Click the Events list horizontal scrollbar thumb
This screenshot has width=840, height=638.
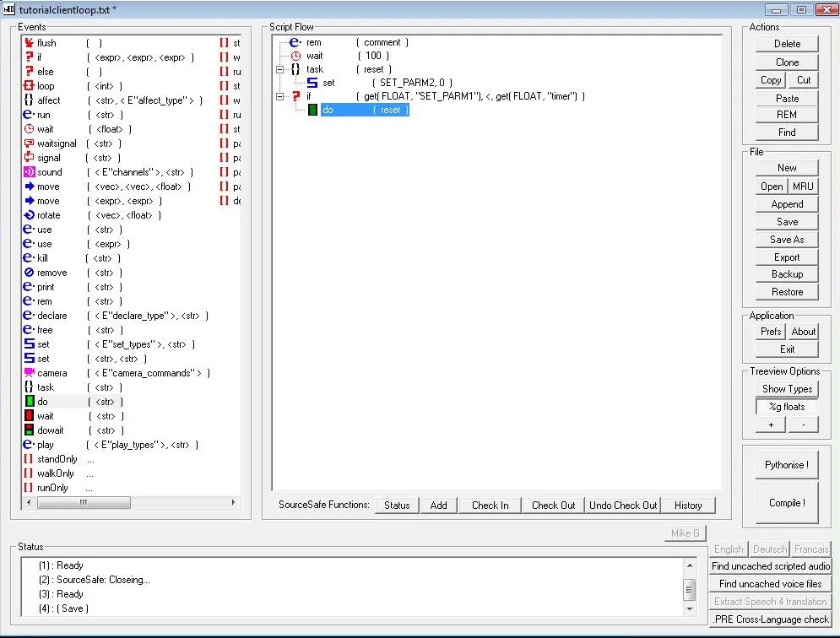(x=84, y=502)
